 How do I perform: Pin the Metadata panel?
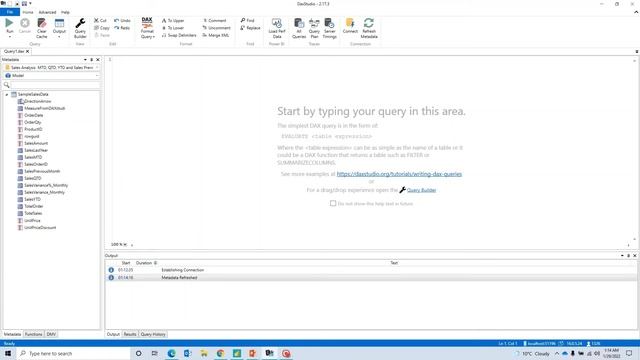pyautogui.click(x=91, y=60)
